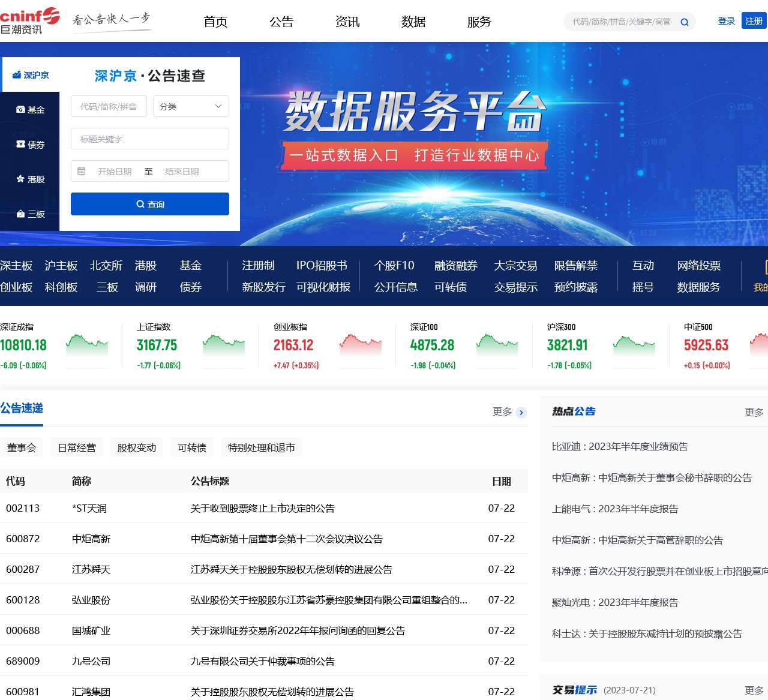The height and width of the screenshot is (700, 768).
Task: Click 更多 link in 热点公告 panel
Action: (x=754, y=412)
